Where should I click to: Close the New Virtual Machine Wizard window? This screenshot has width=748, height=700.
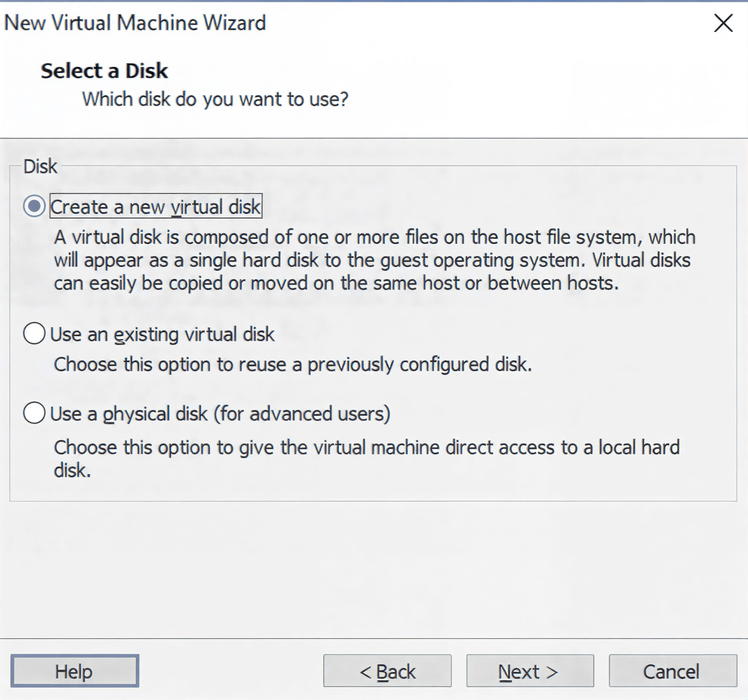click(723, 23)
